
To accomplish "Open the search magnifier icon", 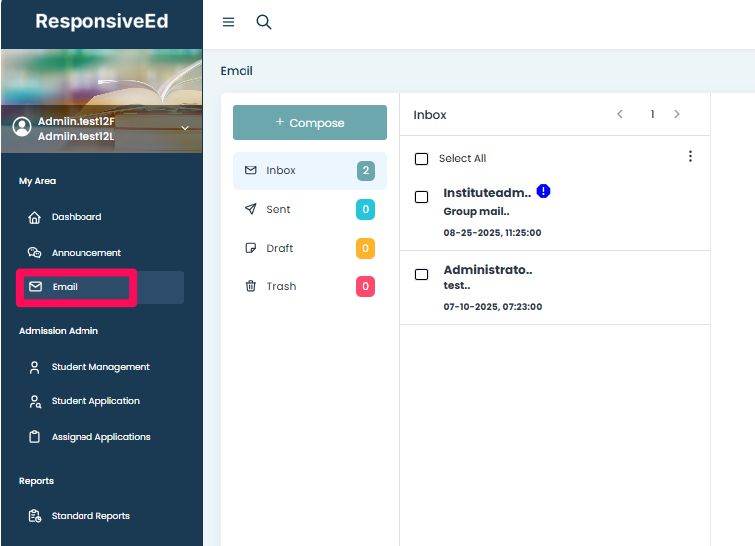I will coord(264,22).
